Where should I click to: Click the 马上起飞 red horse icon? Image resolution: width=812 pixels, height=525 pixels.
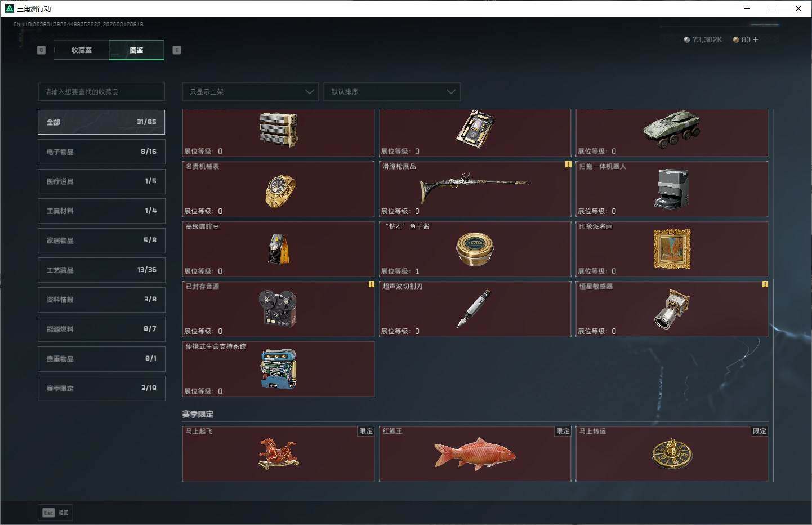278,454
